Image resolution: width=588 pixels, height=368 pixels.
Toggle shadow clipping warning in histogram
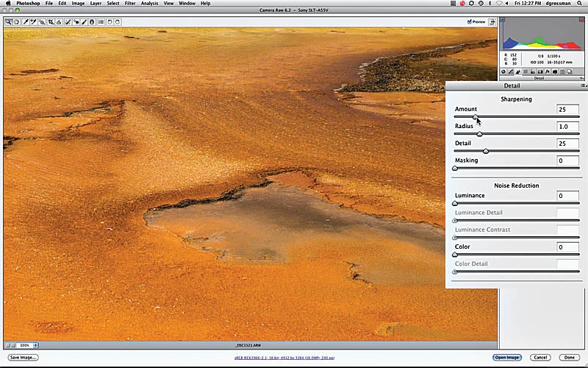tap(503, 20)
